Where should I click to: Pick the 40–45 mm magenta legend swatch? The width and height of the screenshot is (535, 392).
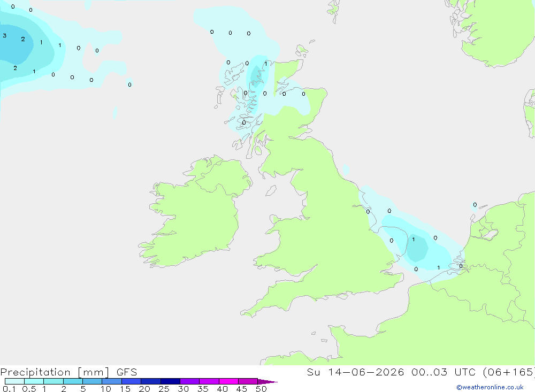pyautogui.click(x=228, y=381)
